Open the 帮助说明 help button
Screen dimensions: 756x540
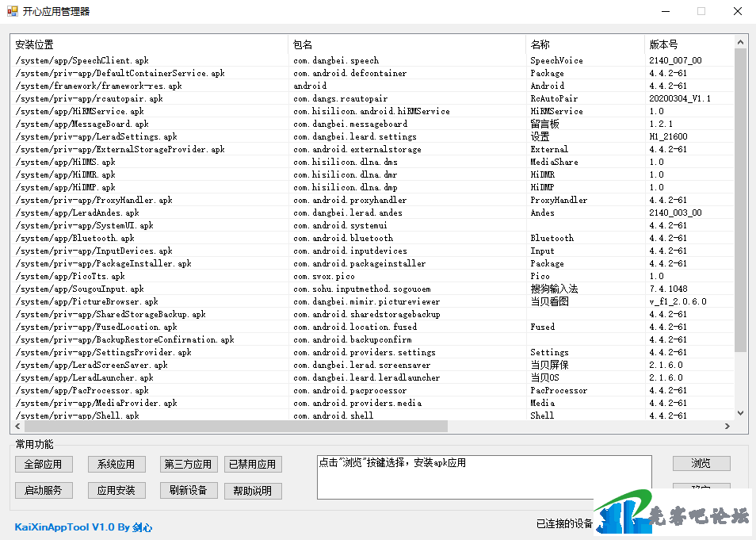(x=252, y=490)
